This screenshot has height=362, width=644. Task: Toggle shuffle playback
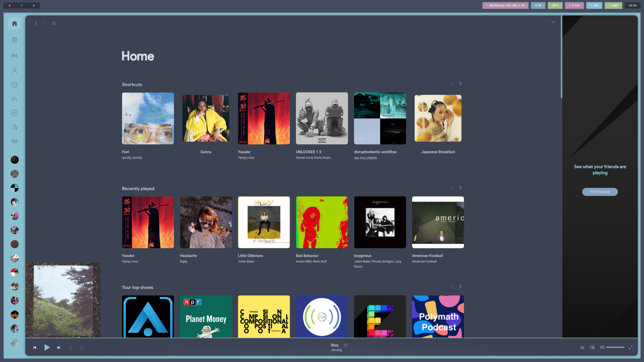[x=70, y=348]
